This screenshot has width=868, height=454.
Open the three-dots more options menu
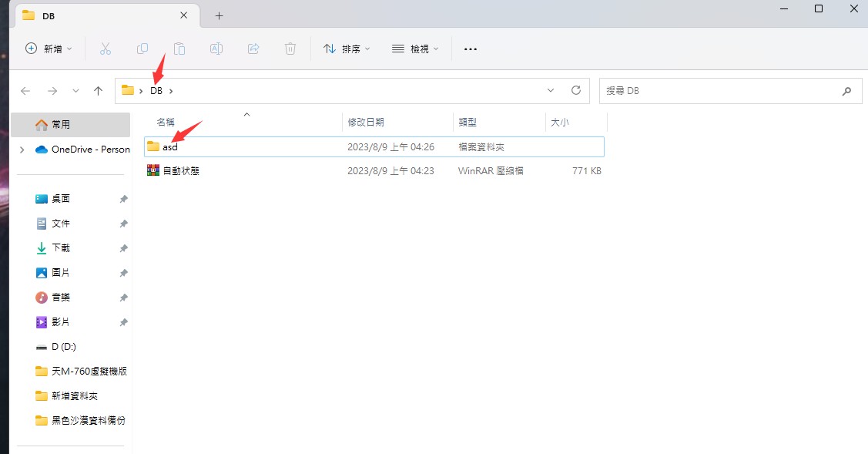pyautogui.click(x=471, y=49)
